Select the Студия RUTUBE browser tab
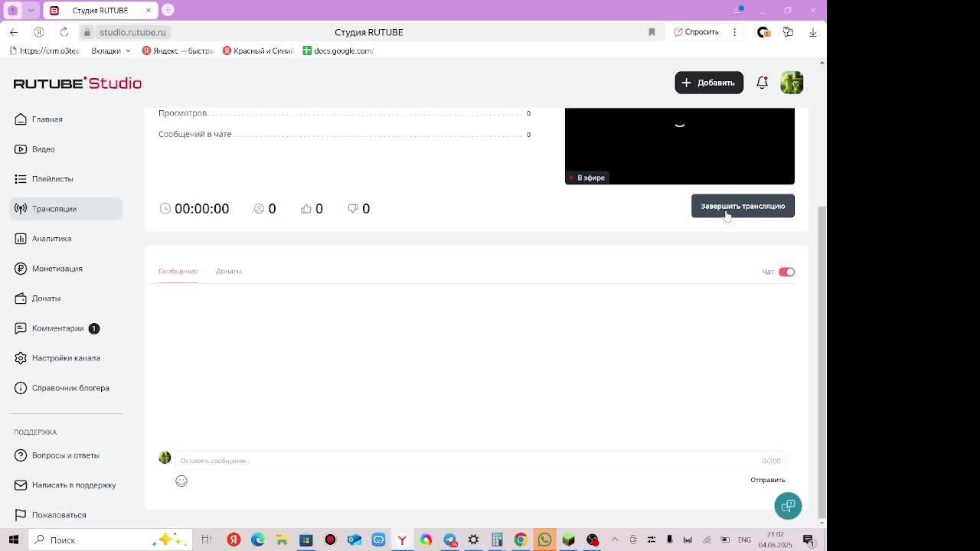980x551 pixels. pyautogui.click(x=100, y=11)
